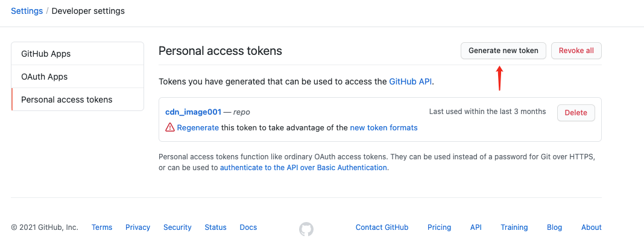This screenshot has height=248, width=644.
Task: Open the Privacy footer link
Action: 138,227
